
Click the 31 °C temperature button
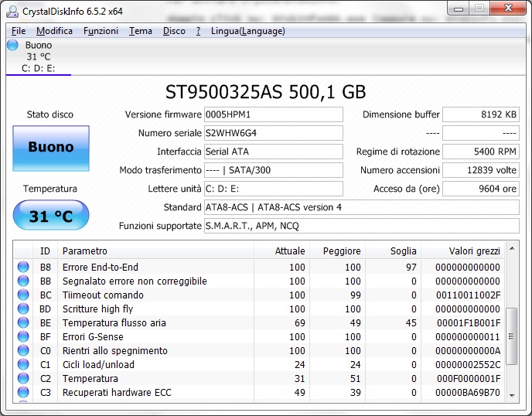point(51,215)
